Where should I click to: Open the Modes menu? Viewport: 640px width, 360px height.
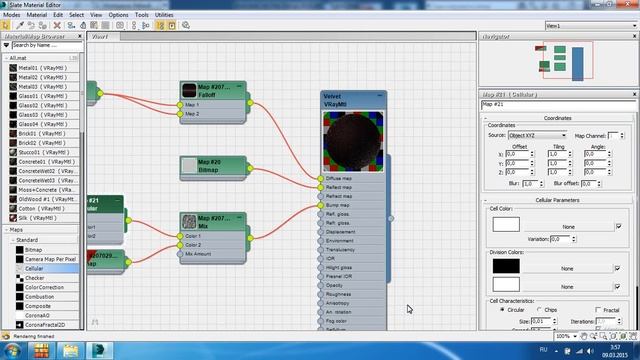11,15
